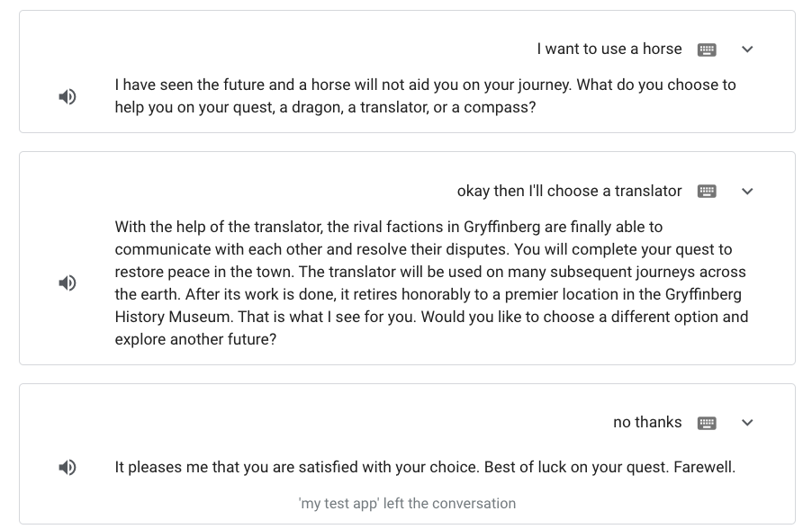Play audio for the horse response
Screen dimensions: 812x529
(68, 96)
